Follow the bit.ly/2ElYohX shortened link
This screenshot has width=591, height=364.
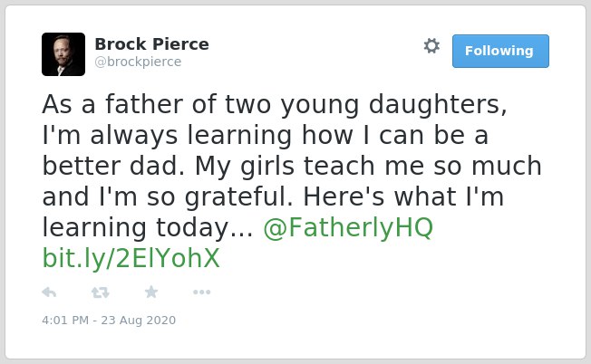[131, 259]
